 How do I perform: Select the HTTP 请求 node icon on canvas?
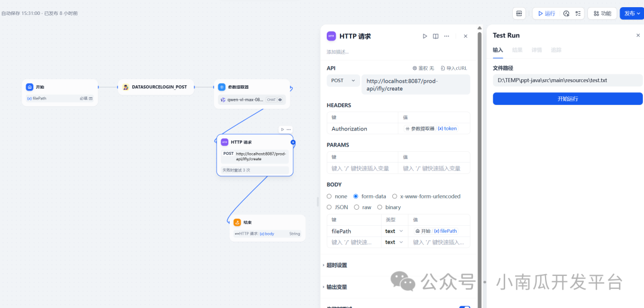click(225, 142)
